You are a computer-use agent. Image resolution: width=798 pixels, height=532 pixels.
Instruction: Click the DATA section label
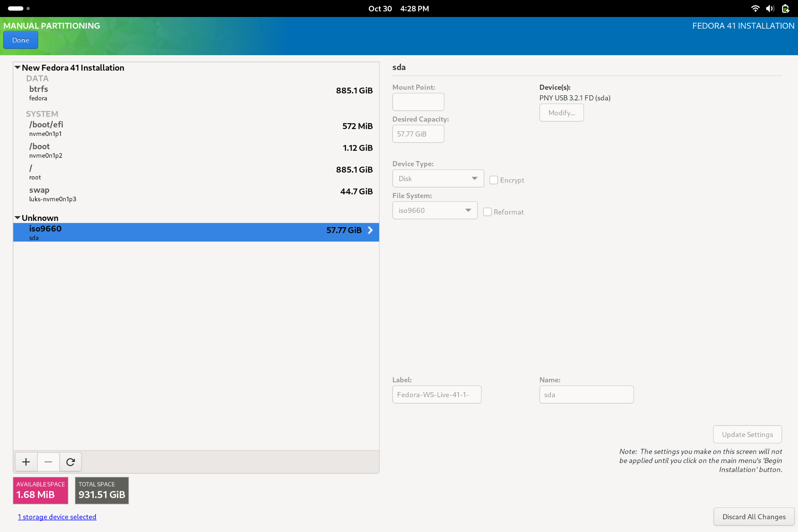(37, 78)
